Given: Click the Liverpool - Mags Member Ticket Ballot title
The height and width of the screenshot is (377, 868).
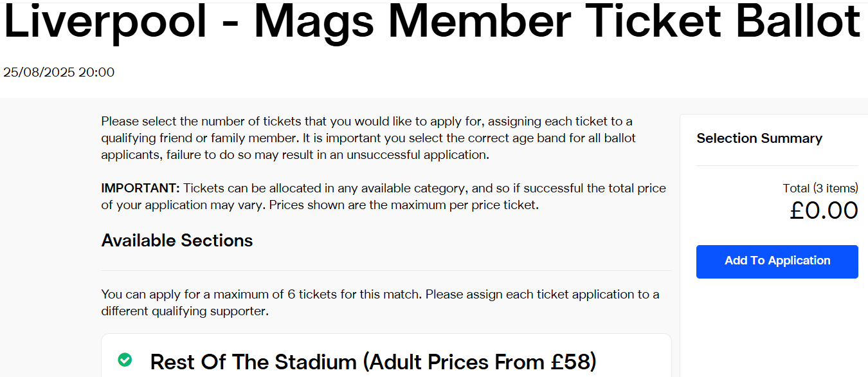Looking at the screenshot, I should click(x=432, y=23).
